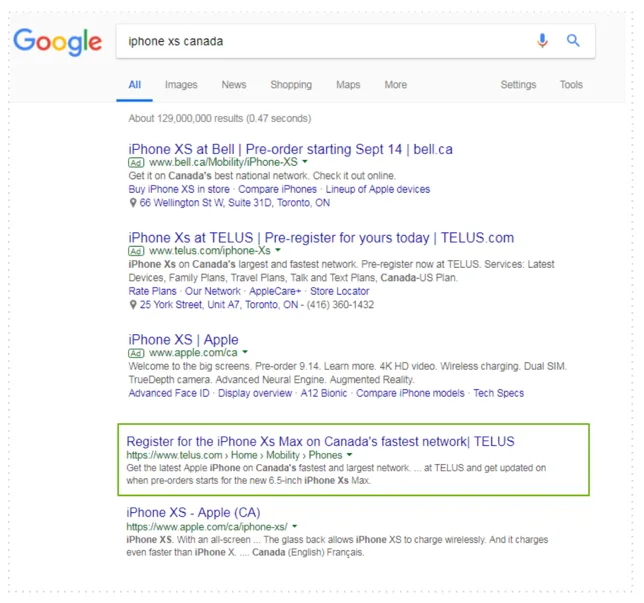Open the Maps tab

tap(348, 85)
